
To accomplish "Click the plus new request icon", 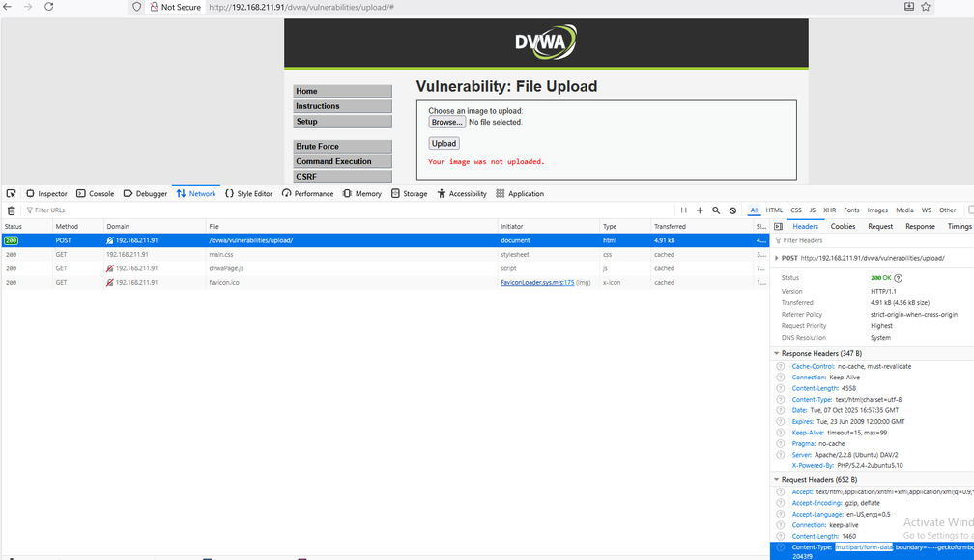I will tap(700, 210).
